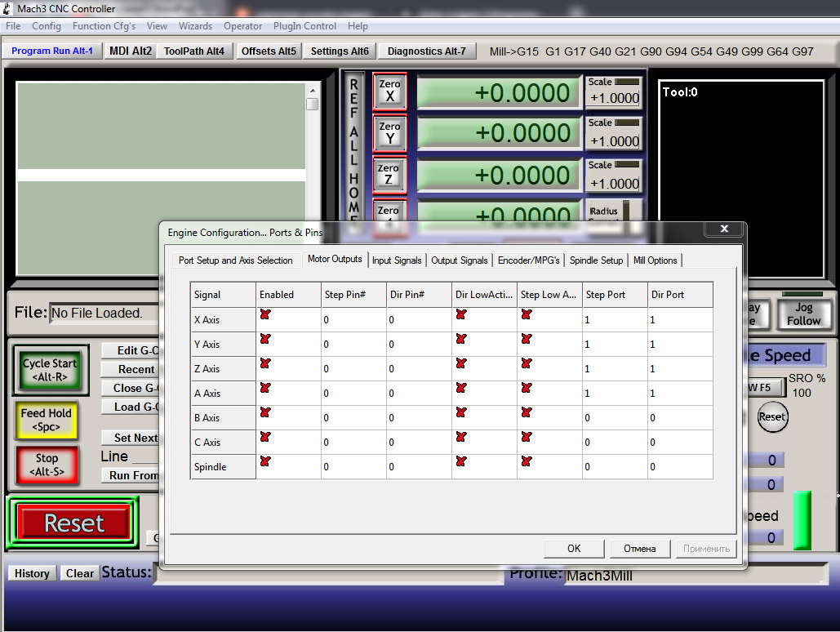The width and height of the screenshot is (840, 632).
Task: Click the big red Reset button
Action: pos(73,523)
